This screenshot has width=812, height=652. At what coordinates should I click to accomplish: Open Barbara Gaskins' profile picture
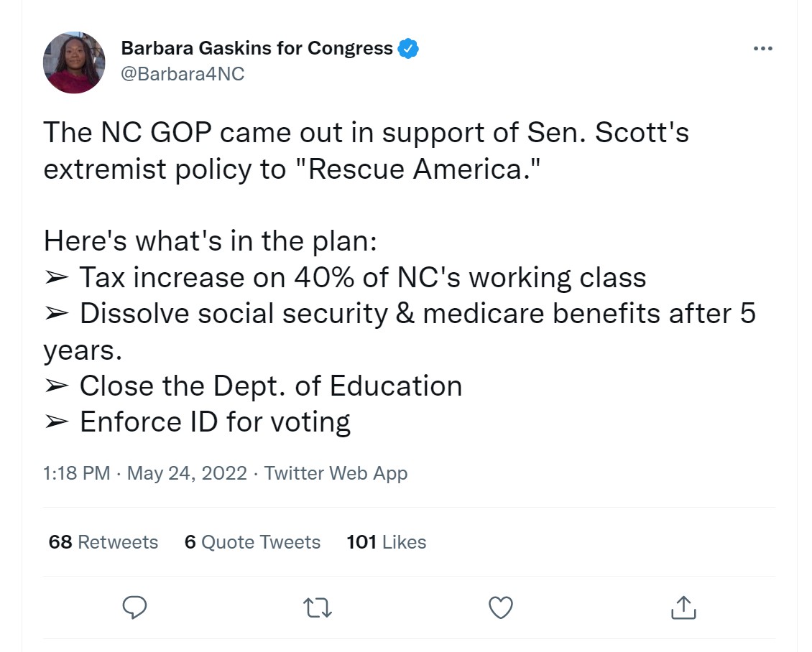pos(74,62)
